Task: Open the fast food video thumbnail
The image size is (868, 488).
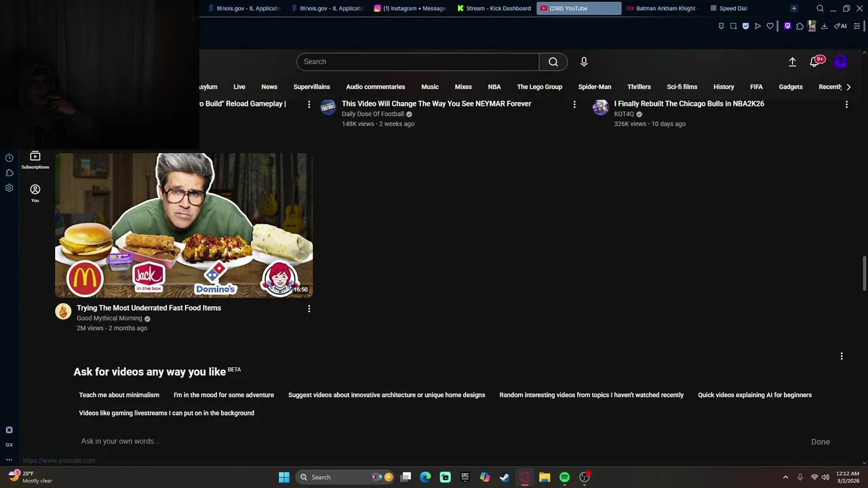Action: pos(184,225)
